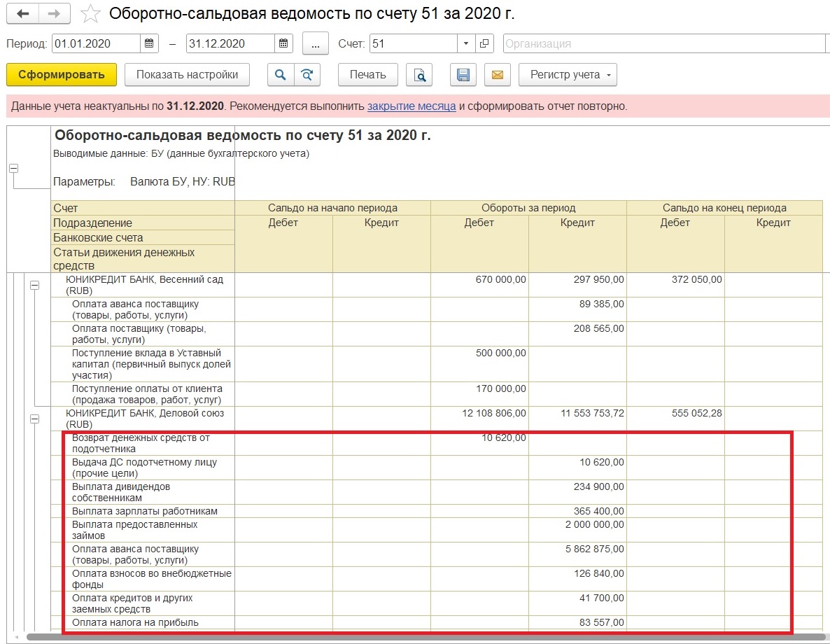Expand the account 51 dropdown arrow
Image resolution: width=830 pixels, height=644 pixels.
tap(466, 43)
